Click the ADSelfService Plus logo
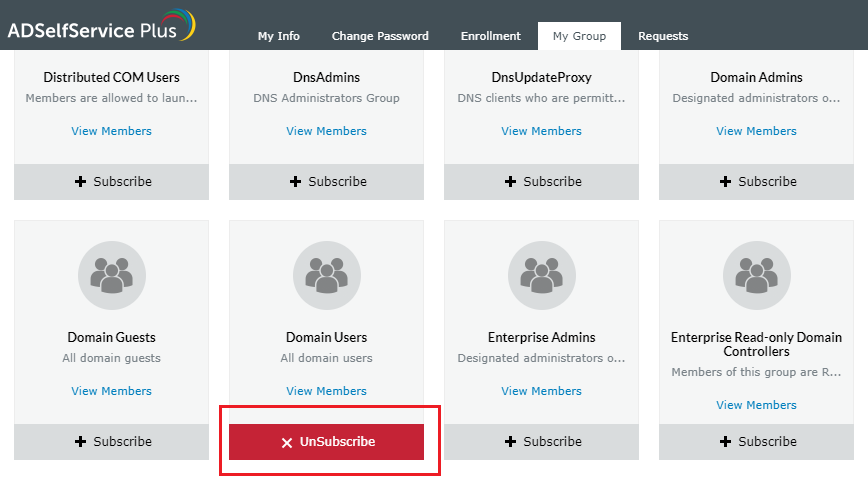This screenshot has height=479, width=868. pos(101,26)
